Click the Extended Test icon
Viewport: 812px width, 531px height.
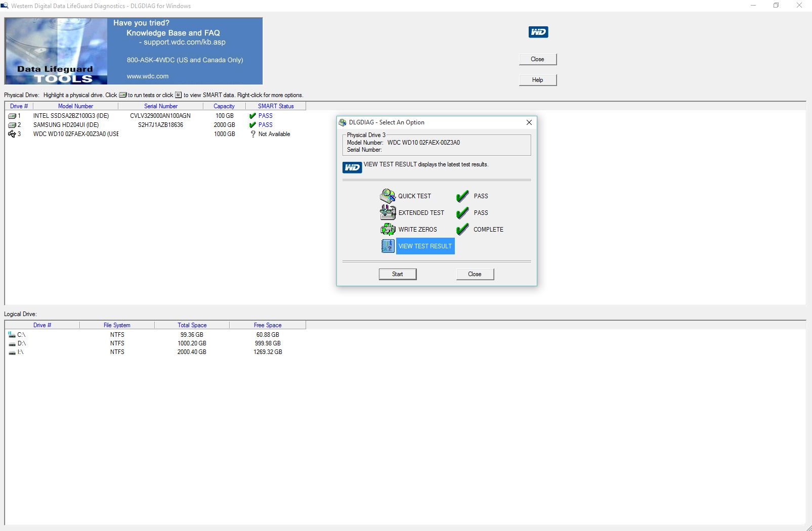coord(388,212)
